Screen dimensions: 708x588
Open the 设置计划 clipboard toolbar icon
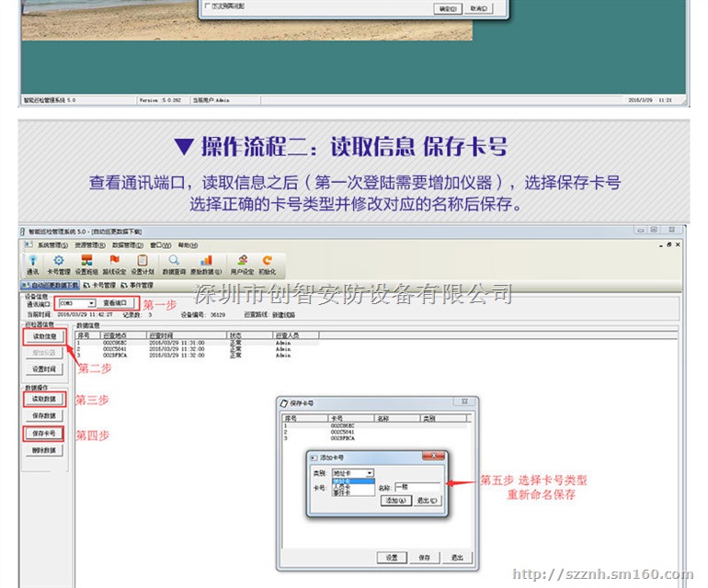[143, 265]
